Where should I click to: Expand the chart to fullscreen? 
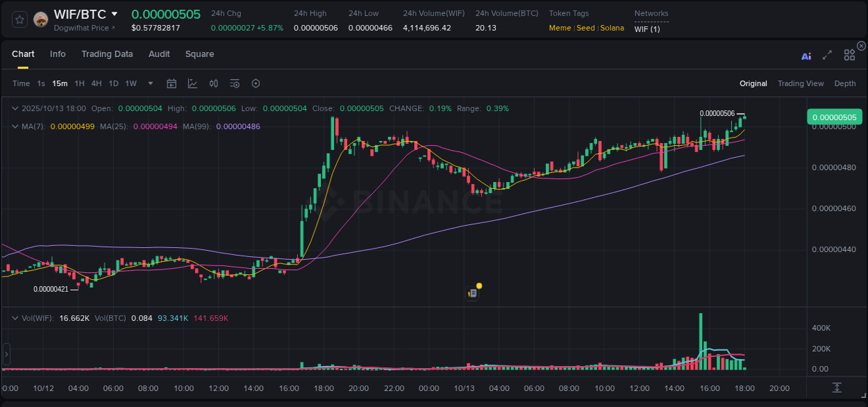(x=827, y=55)
